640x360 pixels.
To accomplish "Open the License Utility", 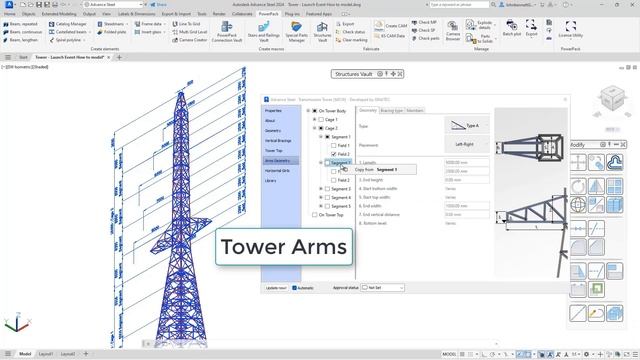I will [571, 29].
